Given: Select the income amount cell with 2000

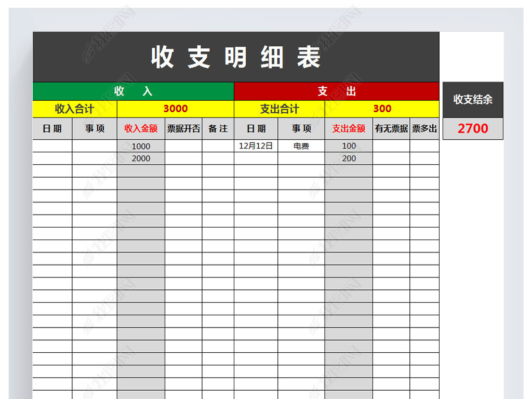Looking at the screenshot, I should click(x=141, y=158).
